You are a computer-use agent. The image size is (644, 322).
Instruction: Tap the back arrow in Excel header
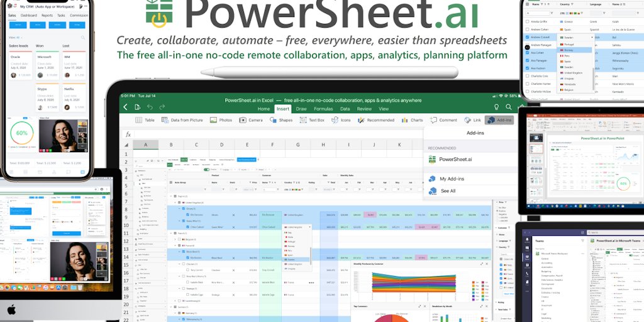tap(125, 107)
